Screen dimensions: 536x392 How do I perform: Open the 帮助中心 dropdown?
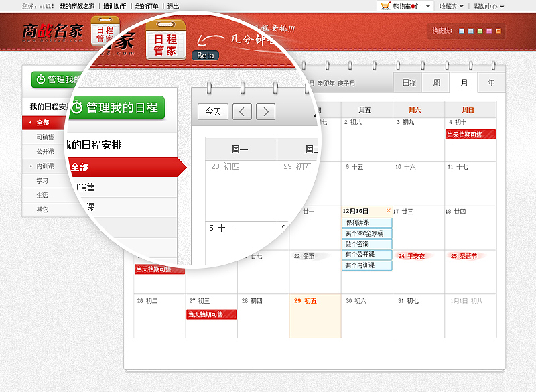[489, 6]
